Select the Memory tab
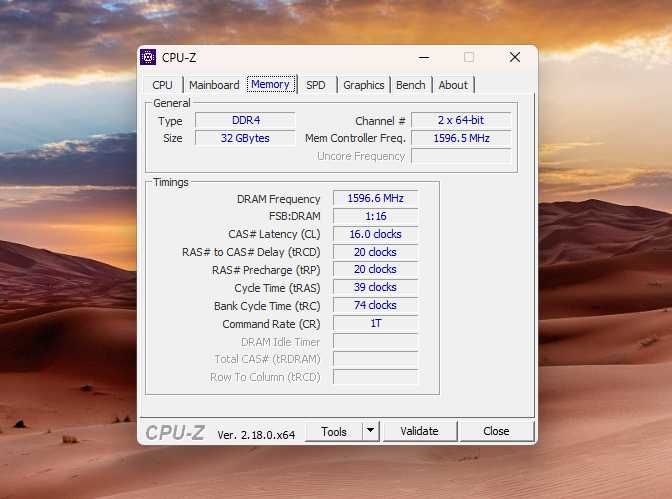The image size is (672, 499). coord(271,84)
